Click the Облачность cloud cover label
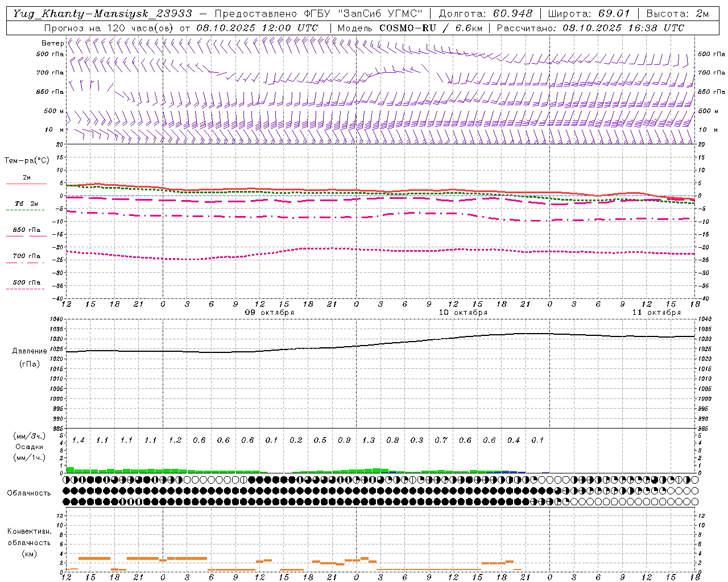The image size is (728, 582). click(x=29, y=493)
